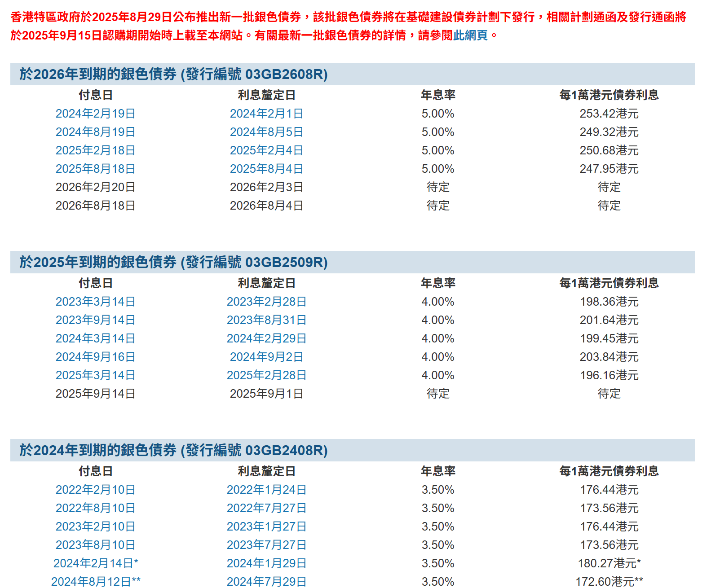702x588 pixels.
Task: Open 2023年8月10日 payment date link
Action: click(95, 545)
